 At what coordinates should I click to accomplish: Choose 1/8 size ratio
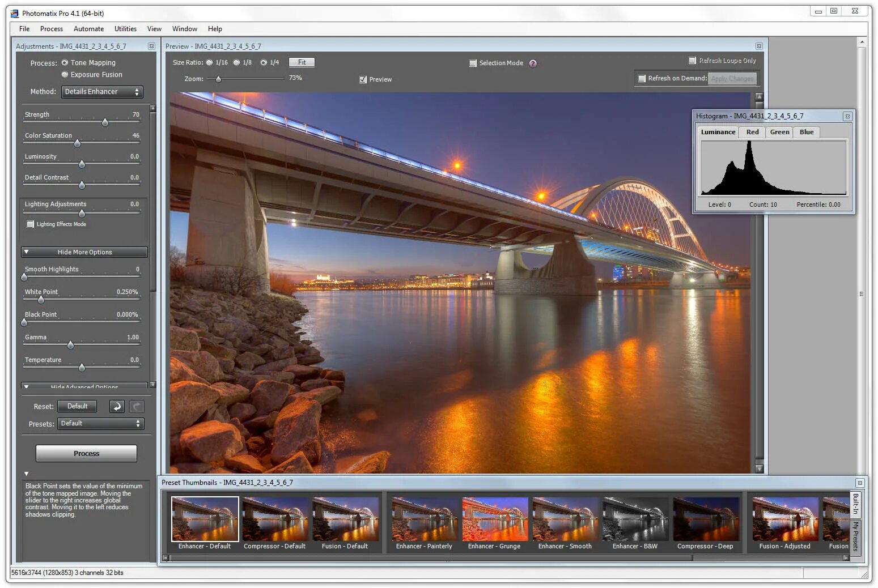tap(237, 62)
